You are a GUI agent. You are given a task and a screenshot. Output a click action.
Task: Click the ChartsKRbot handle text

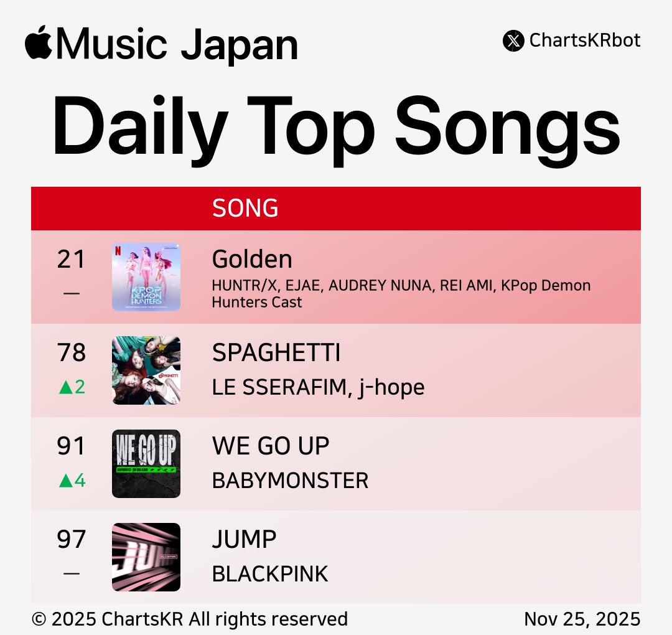585,41
